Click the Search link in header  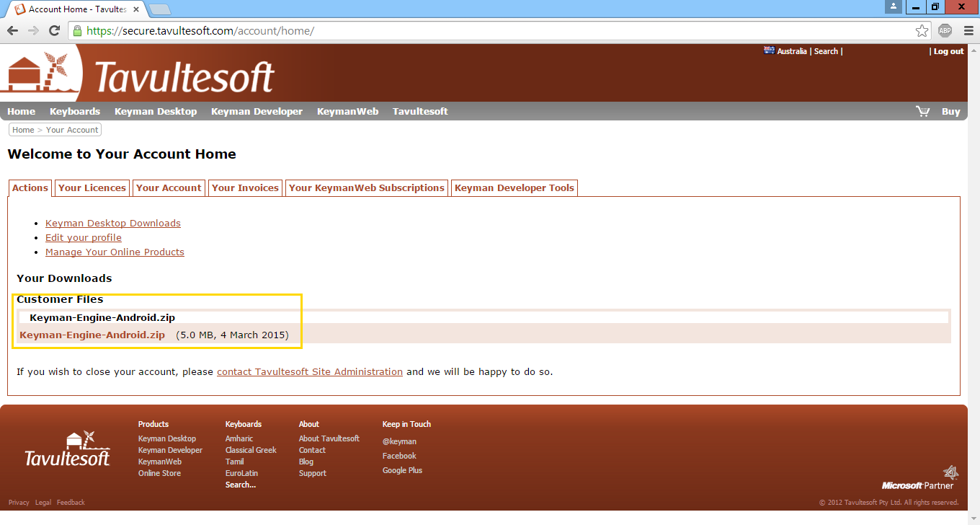[x=826, y=51]
